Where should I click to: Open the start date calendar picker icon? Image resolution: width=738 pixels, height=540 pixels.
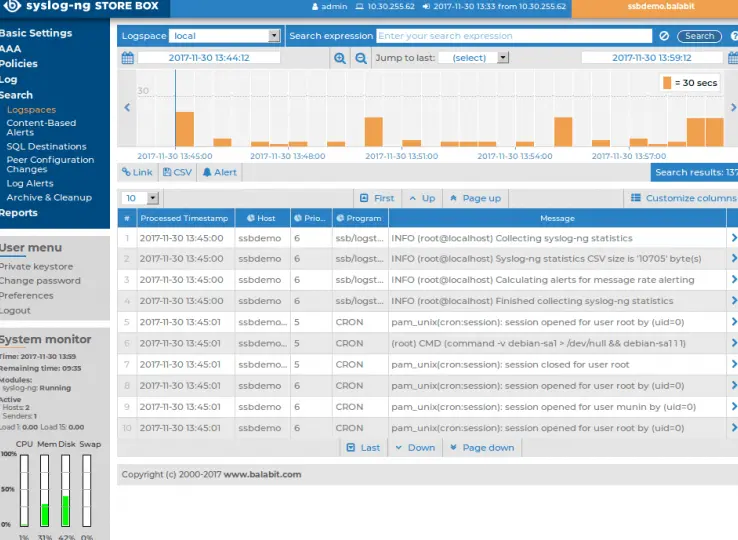[128, 58]
